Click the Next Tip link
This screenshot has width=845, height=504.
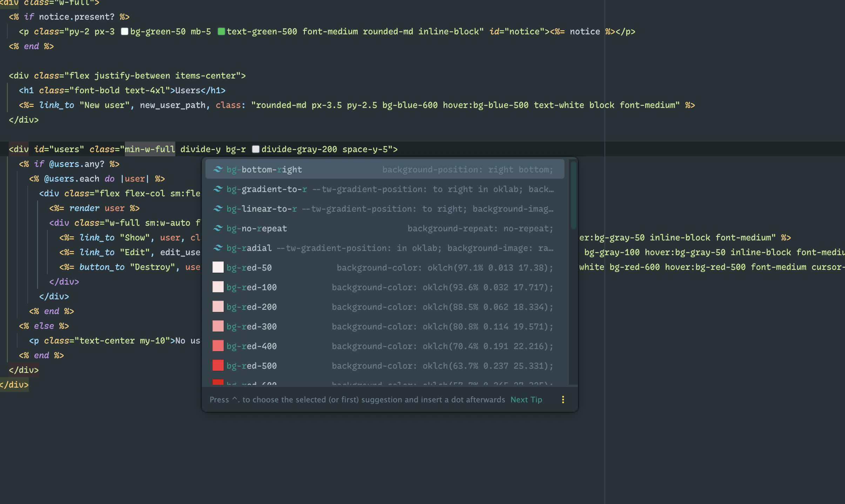tap(526, 399)
